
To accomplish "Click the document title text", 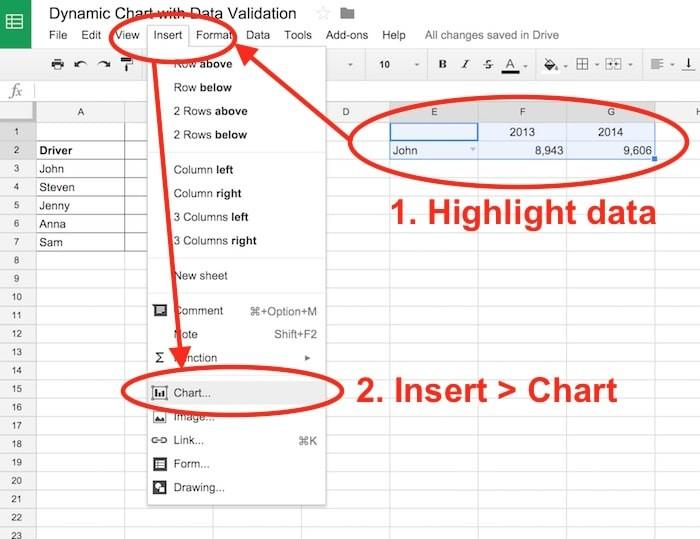I will tap(172, 13).
